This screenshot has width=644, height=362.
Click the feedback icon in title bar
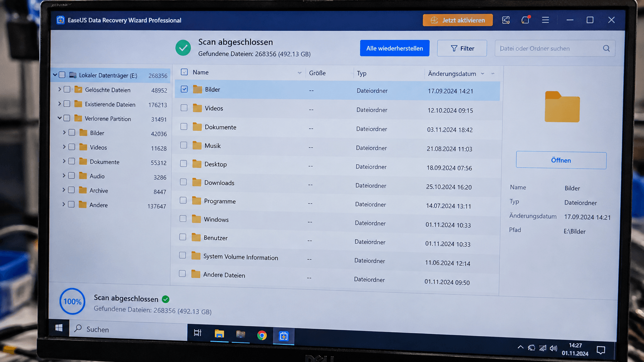point(506,20)
